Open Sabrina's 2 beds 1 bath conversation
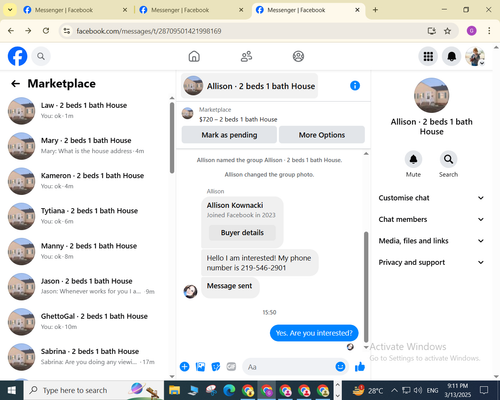The height and width of the screenshot is (400, 500). click(87, 357)
